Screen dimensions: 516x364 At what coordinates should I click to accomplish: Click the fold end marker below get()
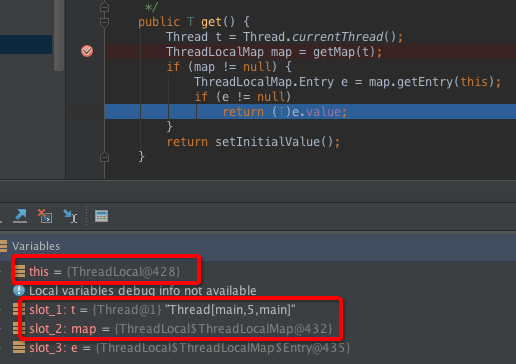104,157
